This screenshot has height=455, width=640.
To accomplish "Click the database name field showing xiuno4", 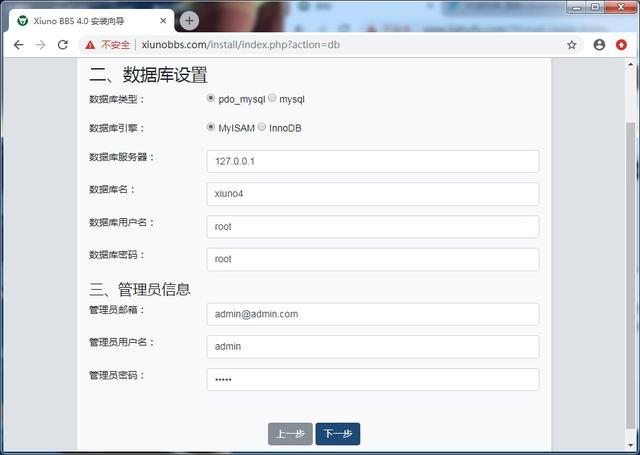I will pos(373,194).
